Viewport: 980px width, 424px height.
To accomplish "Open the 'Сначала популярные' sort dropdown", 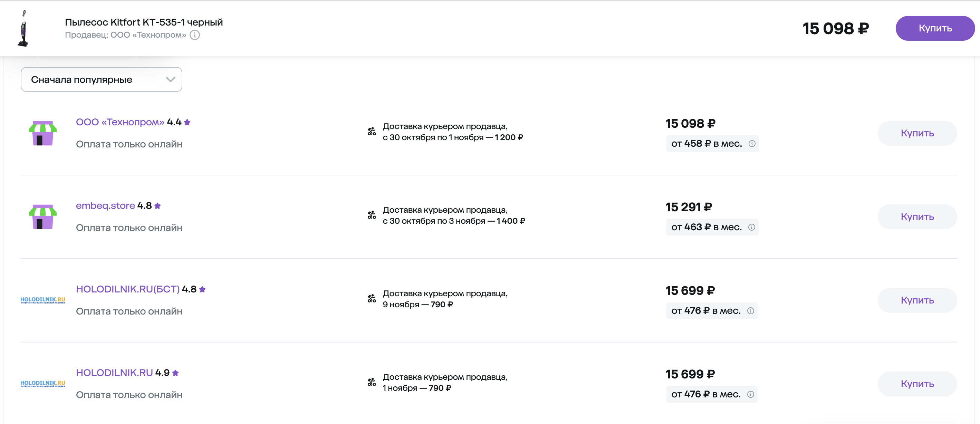I will click(101, 79).
